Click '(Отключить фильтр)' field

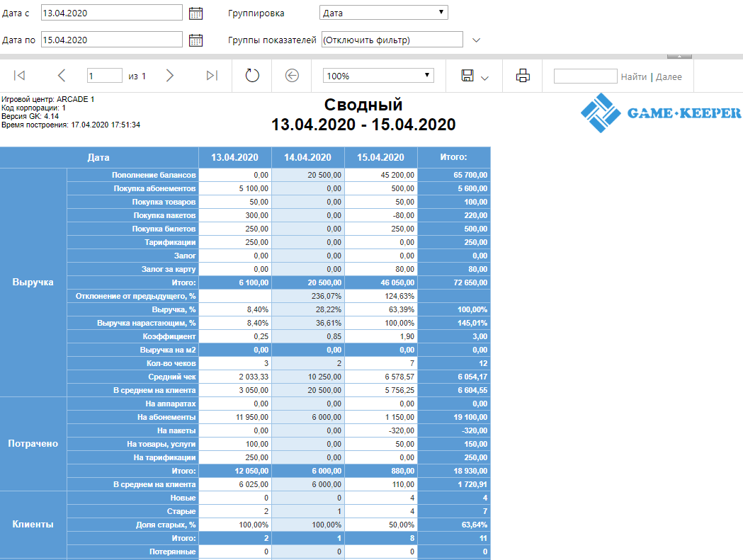tap(392, 40)
